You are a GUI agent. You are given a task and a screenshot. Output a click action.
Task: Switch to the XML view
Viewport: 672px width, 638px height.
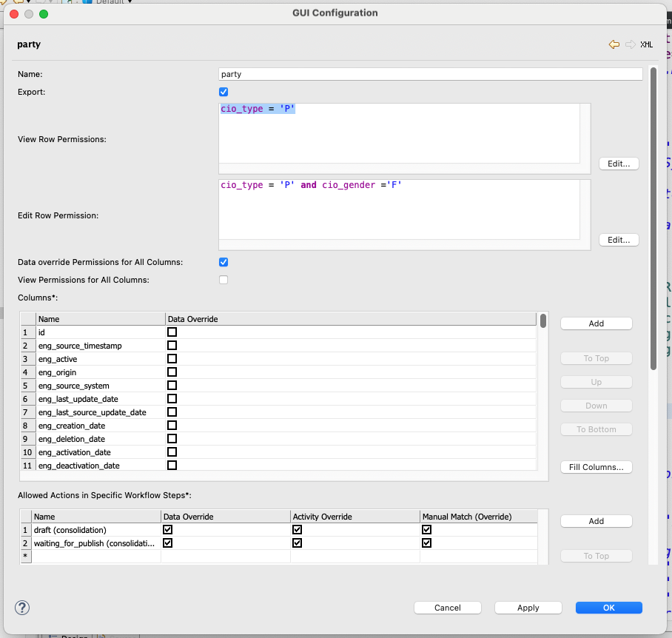point(645,44)
